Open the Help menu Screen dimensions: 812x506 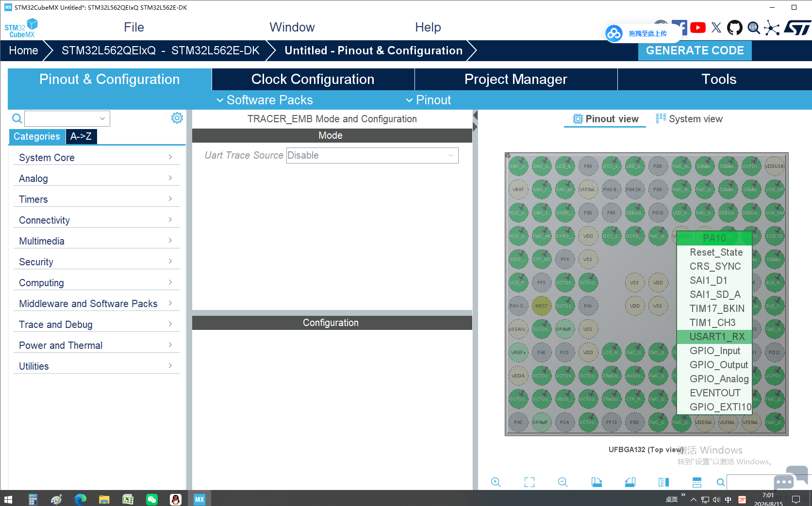point(428,27)
